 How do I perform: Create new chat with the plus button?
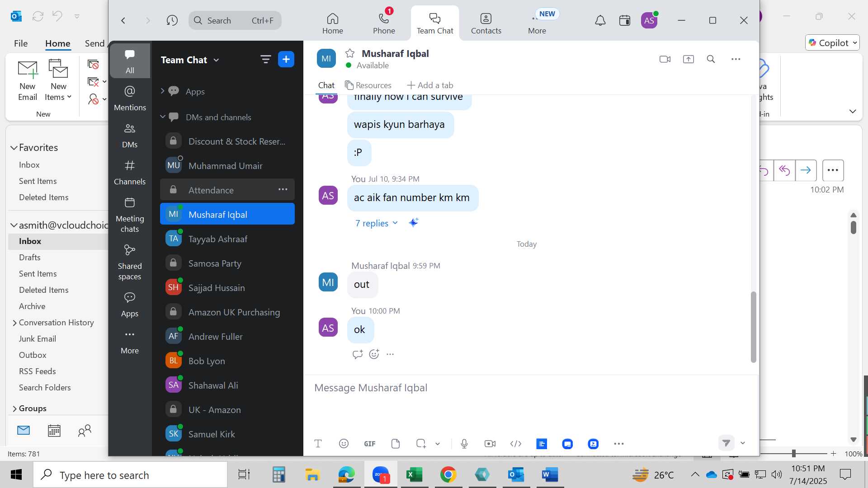tap(286, 59)
